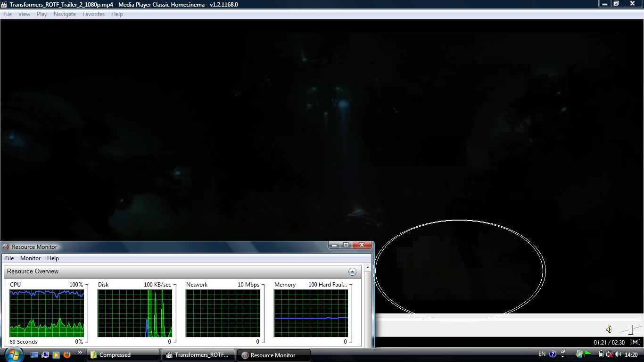Open the Help menu in Media Player Classic
644x362 pixels.
pyautogui.click(x=117, y=14)
